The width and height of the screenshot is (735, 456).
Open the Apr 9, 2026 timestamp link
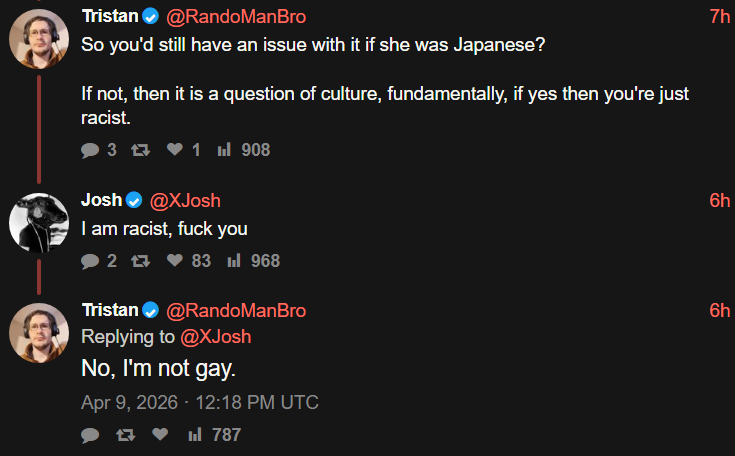point(200,403)
